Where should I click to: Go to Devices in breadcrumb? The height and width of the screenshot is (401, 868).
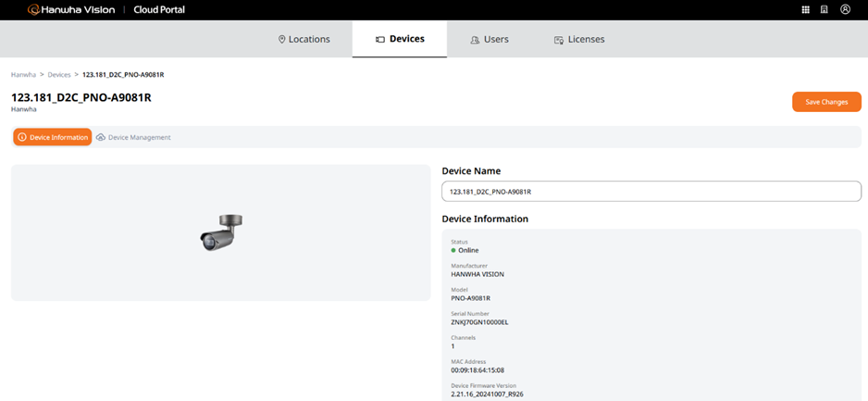click(59, 74)
